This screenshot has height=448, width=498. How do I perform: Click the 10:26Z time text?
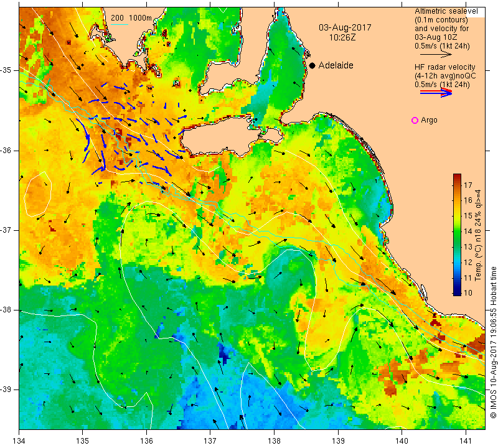pos(342,37)
